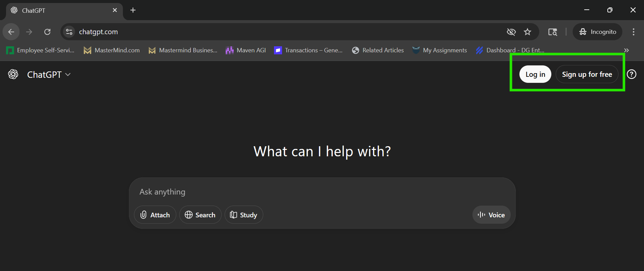Click the Incognito indicator

point(598,32)
